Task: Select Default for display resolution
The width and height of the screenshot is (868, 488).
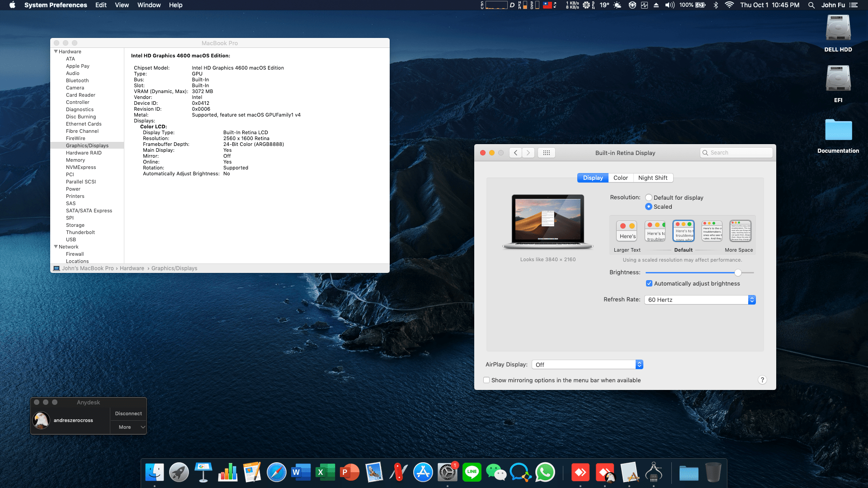Action: 649,197
